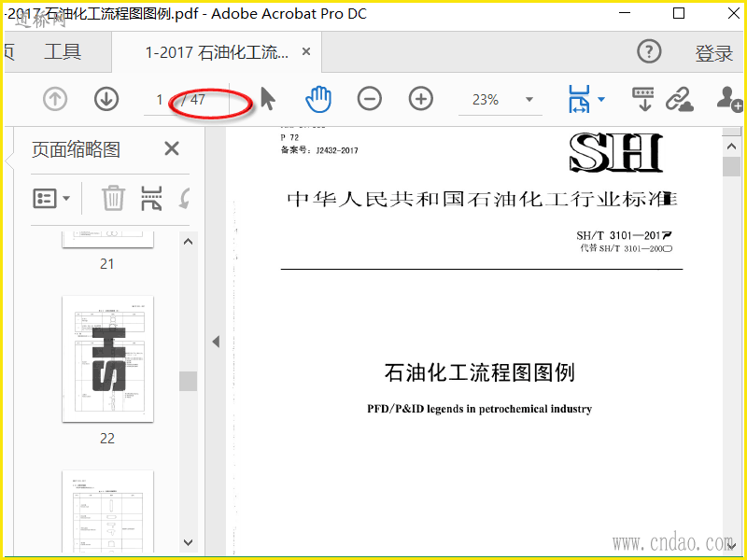Click the share link cloud icon
Viewport: 747px width, 560px height.
pyautogui.click(x=680, y=99)
